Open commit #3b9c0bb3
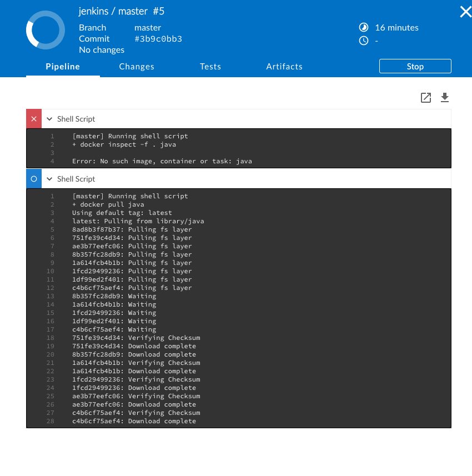Image resolution: width=472 pixels, height=476 pixels. (x=158, y=39)
